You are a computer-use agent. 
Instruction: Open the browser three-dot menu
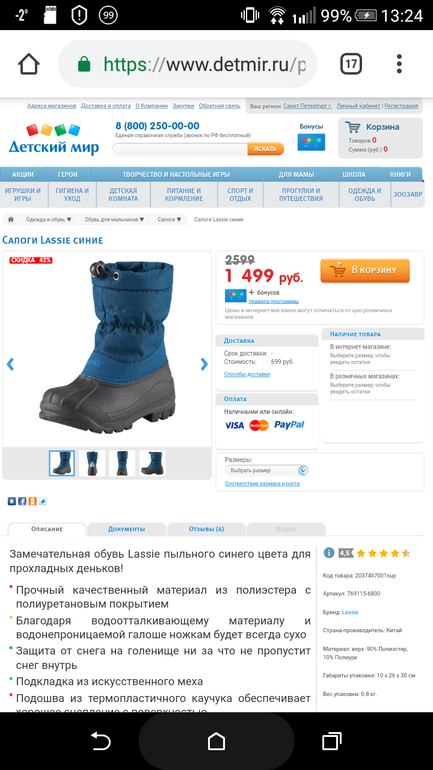point(399,64)
